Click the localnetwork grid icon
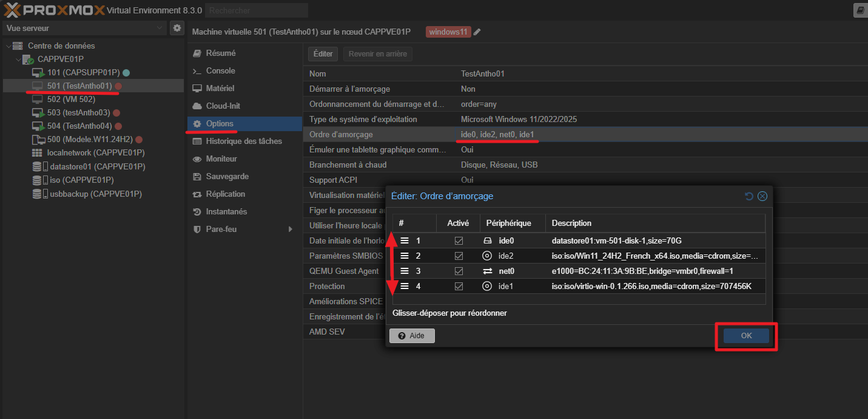Screen dimensions: 868x419 [x=38, y=152]
